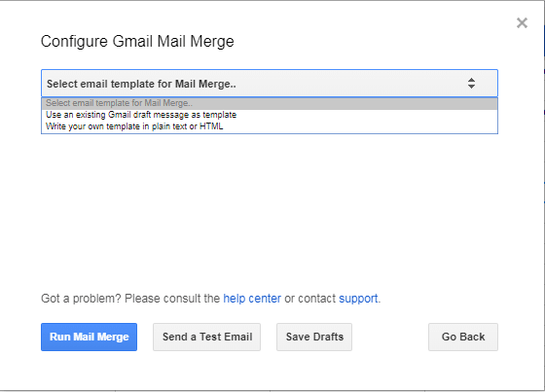The image size is (545, 392).
Task: Start the merge with Run Mail Merge
Action: (x=89, y=338)
